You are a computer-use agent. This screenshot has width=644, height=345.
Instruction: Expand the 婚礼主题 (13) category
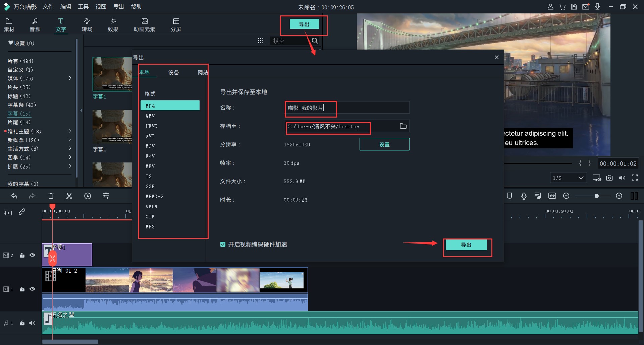pyautogui.click(x=70, y=131)
